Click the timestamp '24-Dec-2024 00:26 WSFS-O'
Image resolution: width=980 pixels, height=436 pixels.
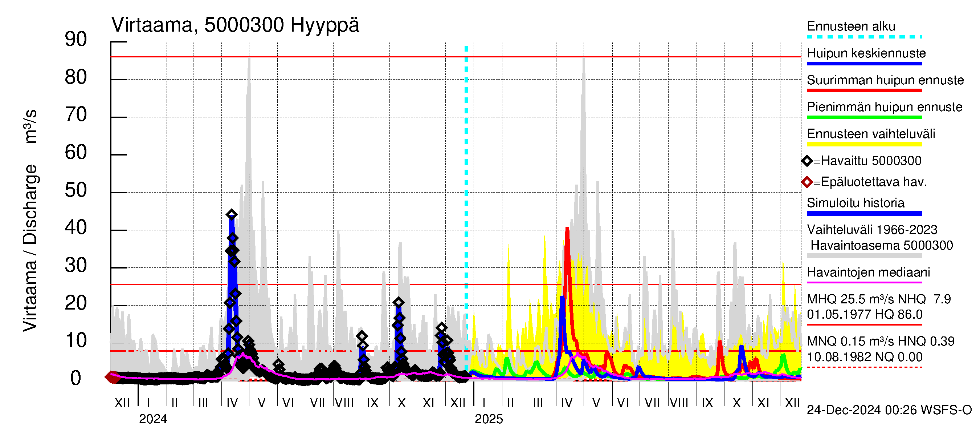pos(889,410)
